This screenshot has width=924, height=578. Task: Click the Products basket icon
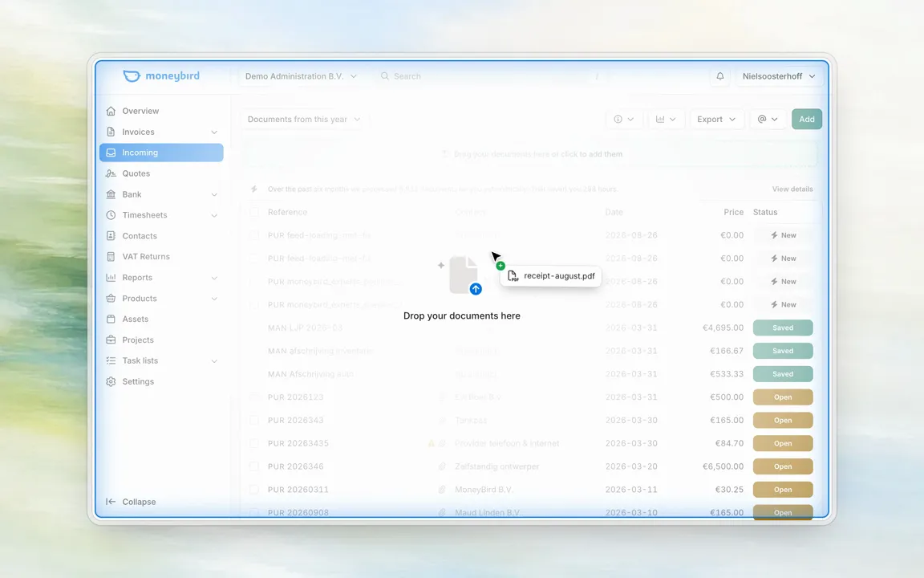tap(111, 299)
